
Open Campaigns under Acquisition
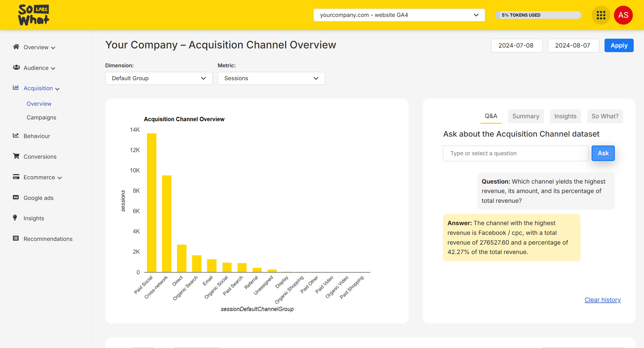(x=41, y=117)
